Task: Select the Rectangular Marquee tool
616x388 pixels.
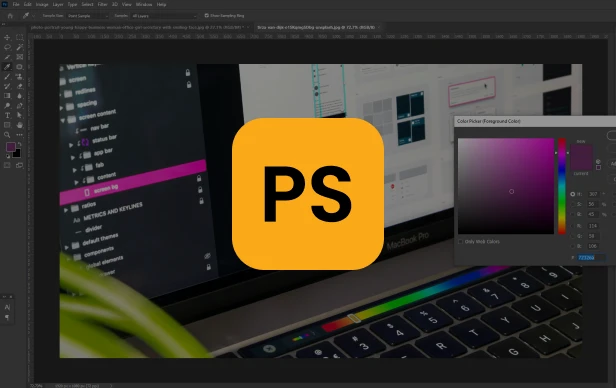Action: click(19, 37)
